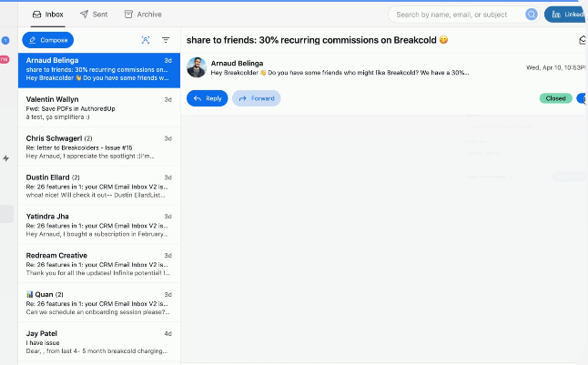Click the lightning bolt sidebar icon
The height and width of the screenshot is (365, 588).
(x=6, y=158)
